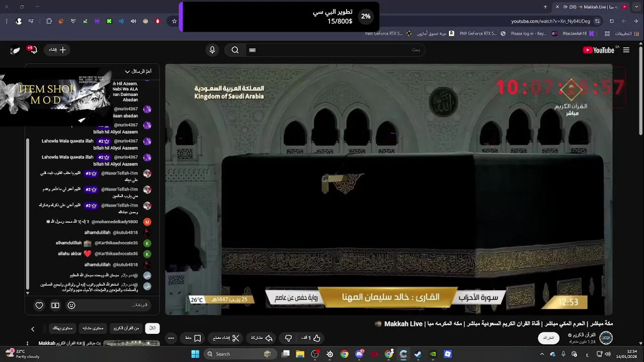644x362 pixels.
Task: Open File Explorer from the taskbar
Action: [x=300, y=354]
